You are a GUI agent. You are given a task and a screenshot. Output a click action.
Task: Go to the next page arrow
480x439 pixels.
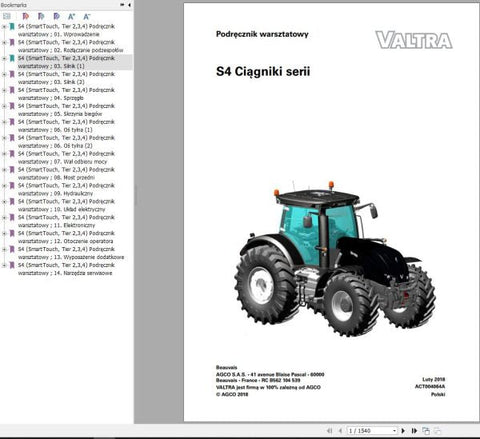click(x=403, y=431)
